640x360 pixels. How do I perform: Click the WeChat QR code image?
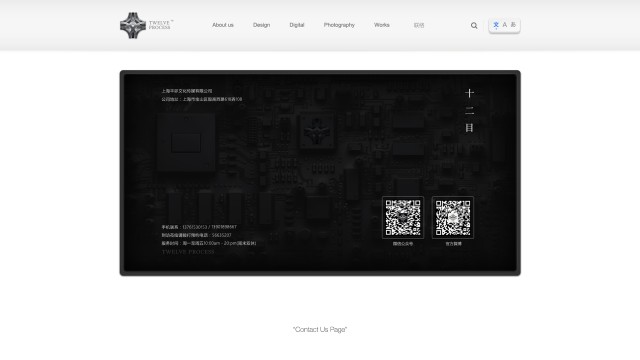[403, 218]
